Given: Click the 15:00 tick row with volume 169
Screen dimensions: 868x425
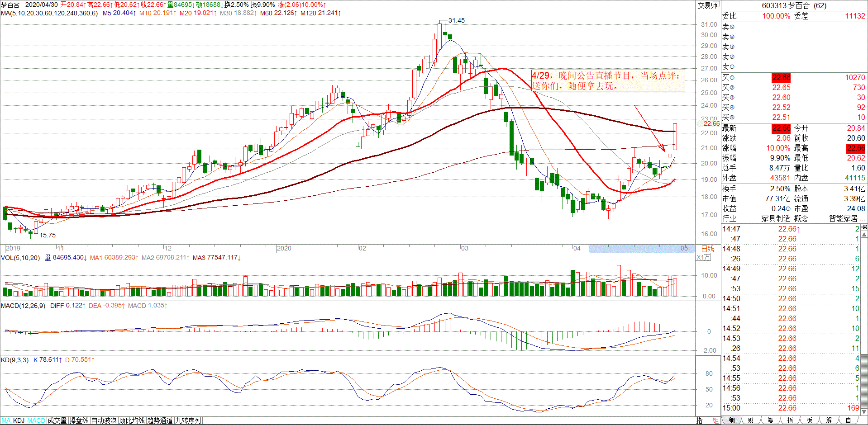Looking at the screenshot, I should point(791,408).
